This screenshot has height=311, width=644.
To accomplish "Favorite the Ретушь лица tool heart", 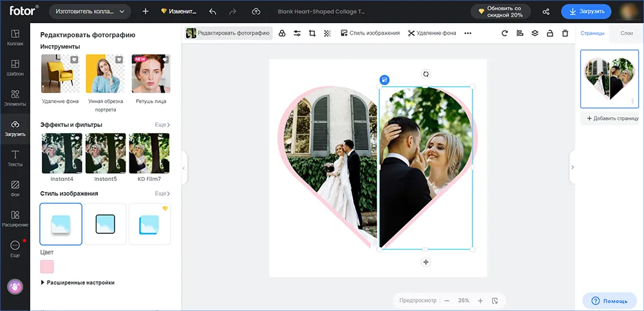I will pos(165,60).
